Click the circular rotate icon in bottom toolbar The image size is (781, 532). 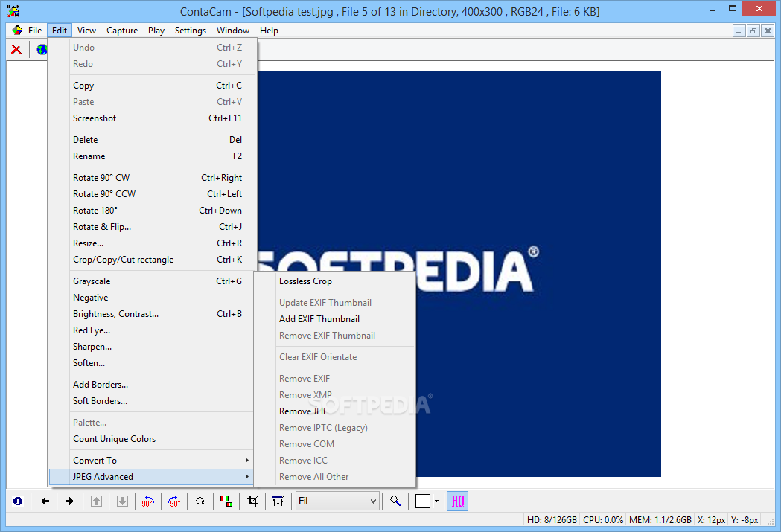click(200, 501)
